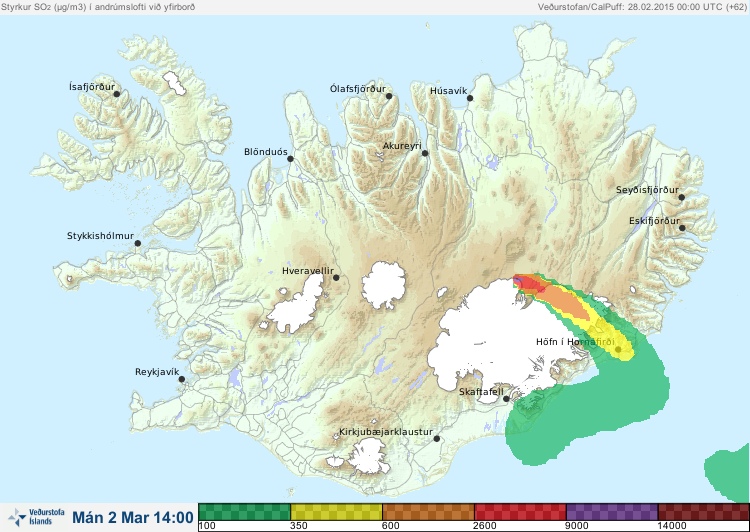Click the Hveravellir station marker dot
This screenshot has height=532, width=750.
click(x=336, y=277)
